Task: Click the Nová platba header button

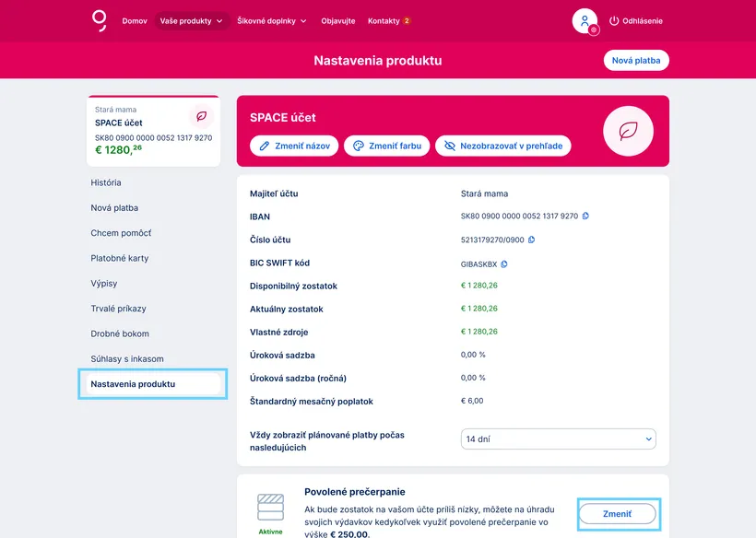Action: coord(636,61)
